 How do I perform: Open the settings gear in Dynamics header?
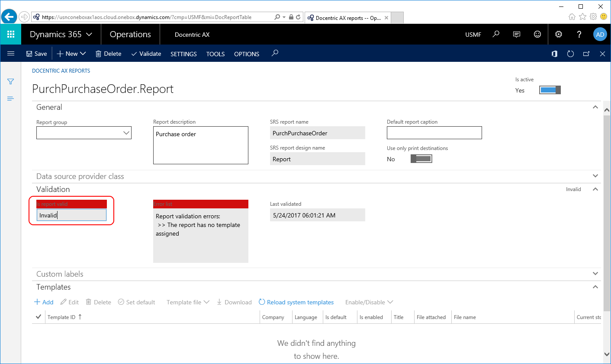point(559,34)
